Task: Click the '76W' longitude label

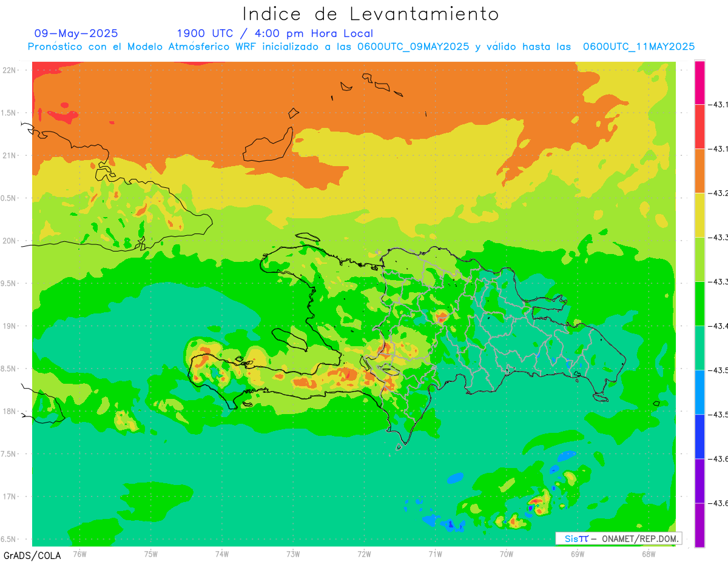Action: click(79, 554)
